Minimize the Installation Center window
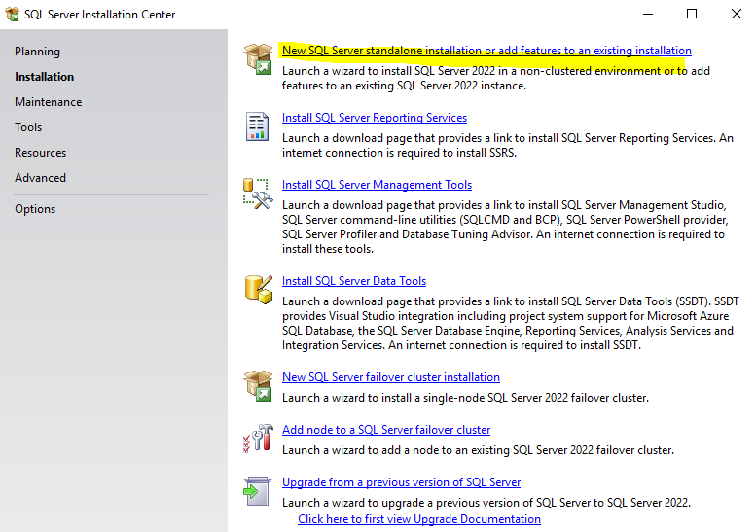The image size is (756, 532). [x=648, y=14]
